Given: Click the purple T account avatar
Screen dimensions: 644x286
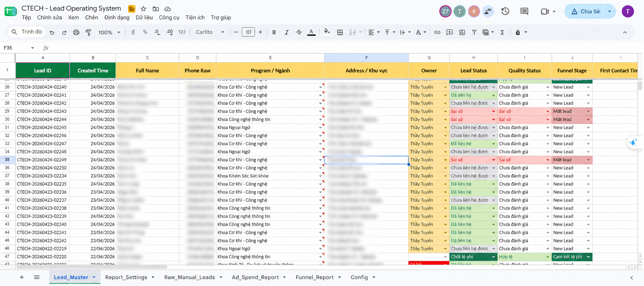Looking at the screenshot, I should coord(628,11).
